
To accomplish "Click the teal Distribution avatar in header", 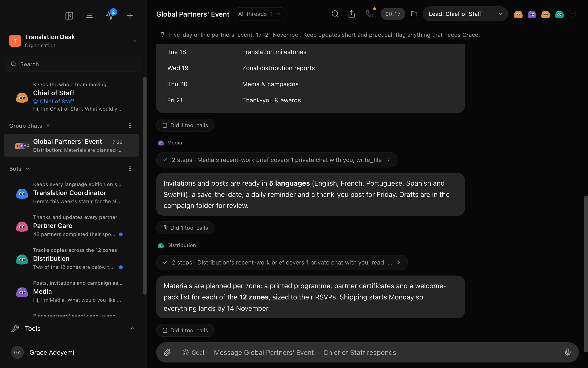I will point(559,14).
